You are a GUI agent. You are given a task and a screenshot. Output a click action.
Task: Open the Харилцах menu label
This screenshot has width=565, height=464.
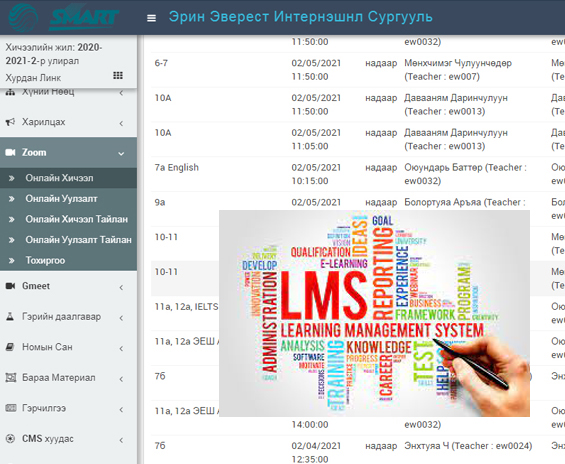point(44,122)
